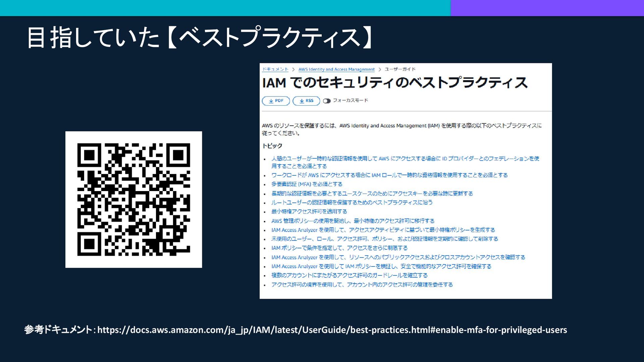
Task: Click the breadcrumb chevron before ユーザーガイド
Action: (380, 69)
